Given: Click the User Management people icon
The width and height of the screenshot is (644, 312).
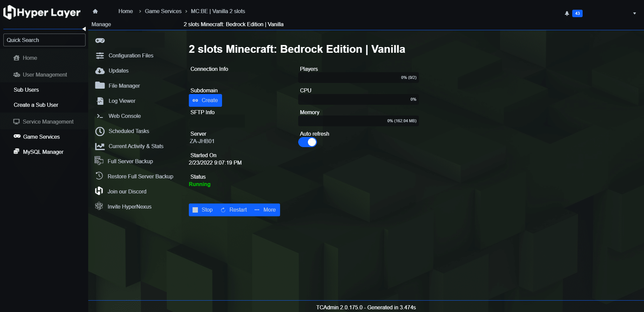Looking at the screenshot, I should (x=17, y=75).
